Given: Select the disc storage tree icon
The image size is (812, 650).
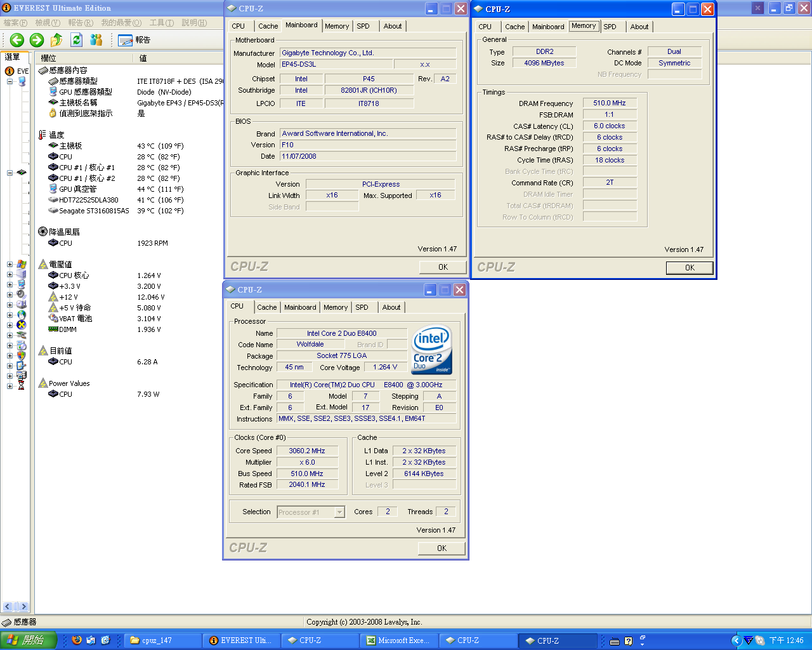Looking at the screenshot, I should [x=22, y=305].
